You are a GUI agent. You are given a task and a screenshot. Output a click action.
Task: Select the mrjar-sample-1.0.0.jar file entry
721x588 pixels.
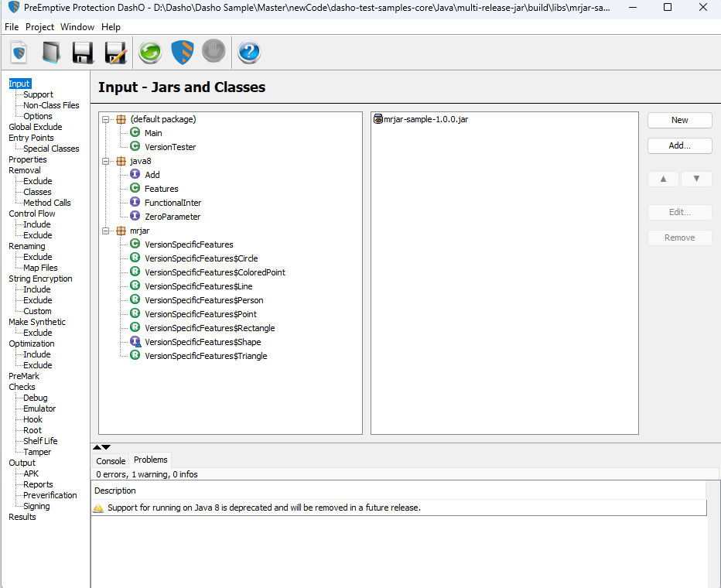421,119
